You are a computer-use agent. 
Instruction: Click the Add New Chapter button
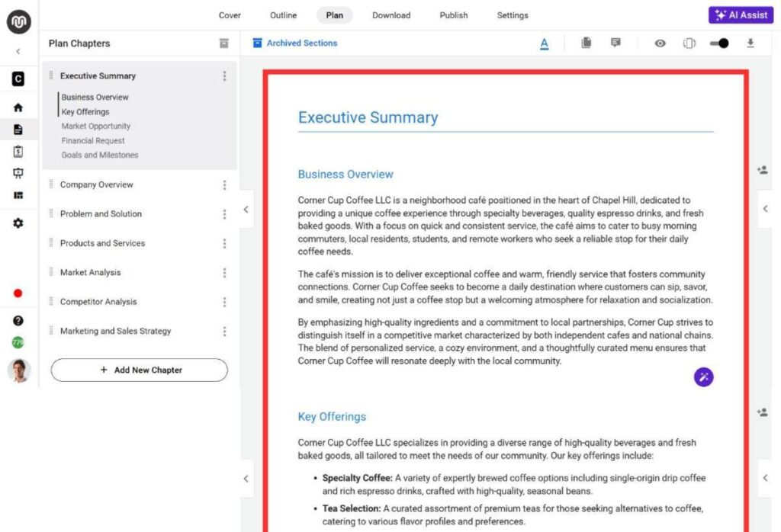[x=140, y=370]
